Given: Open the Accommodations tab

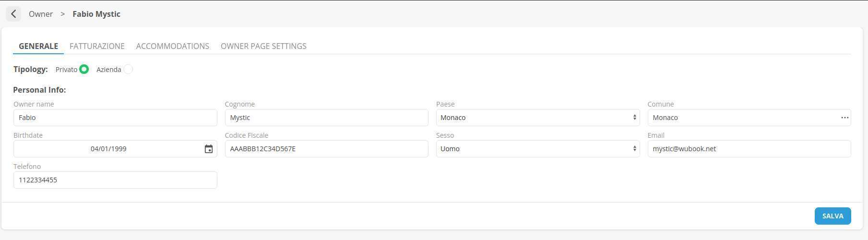Looking at the screenshot, I should tap(172, 46).
